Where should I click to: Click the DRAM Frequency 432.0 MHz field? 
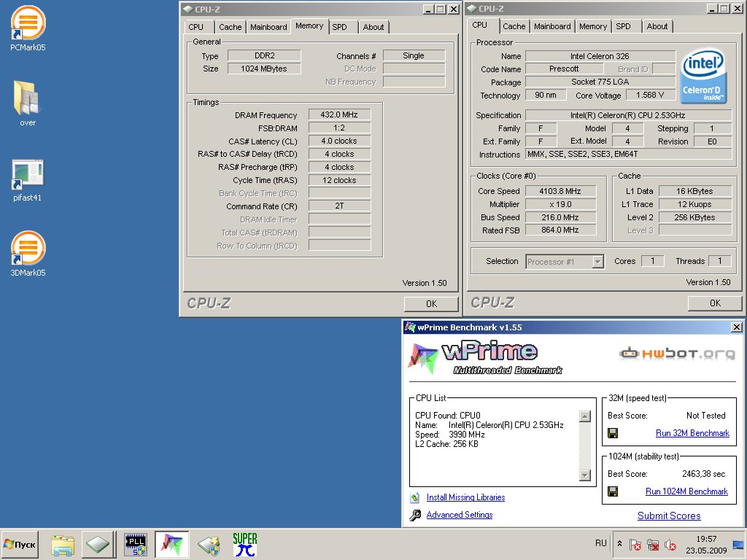(x=339, y=114)
